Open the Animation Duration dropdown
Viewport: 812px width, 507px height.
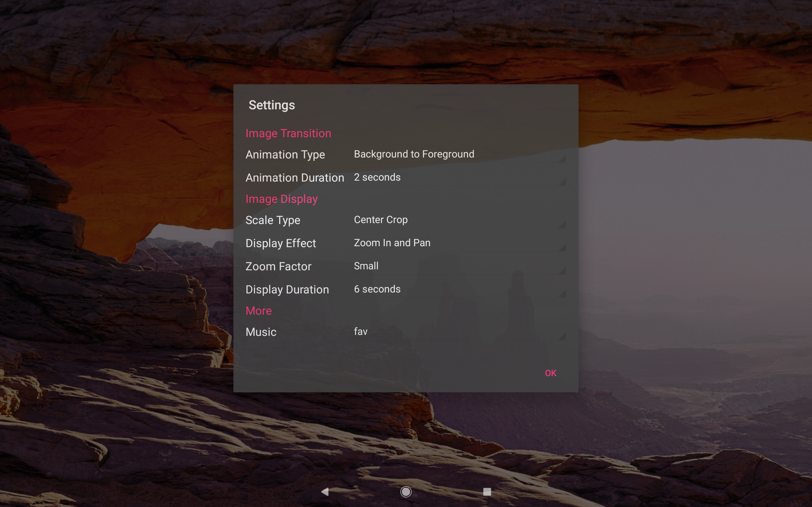pos(457,177)
